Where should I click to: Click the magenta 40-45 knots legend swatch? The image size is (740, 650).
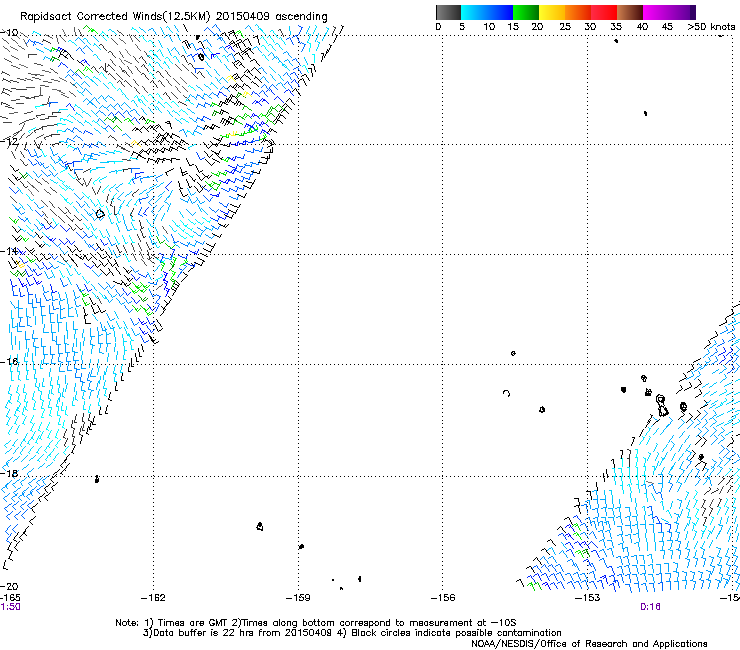(x=656, y=12)
